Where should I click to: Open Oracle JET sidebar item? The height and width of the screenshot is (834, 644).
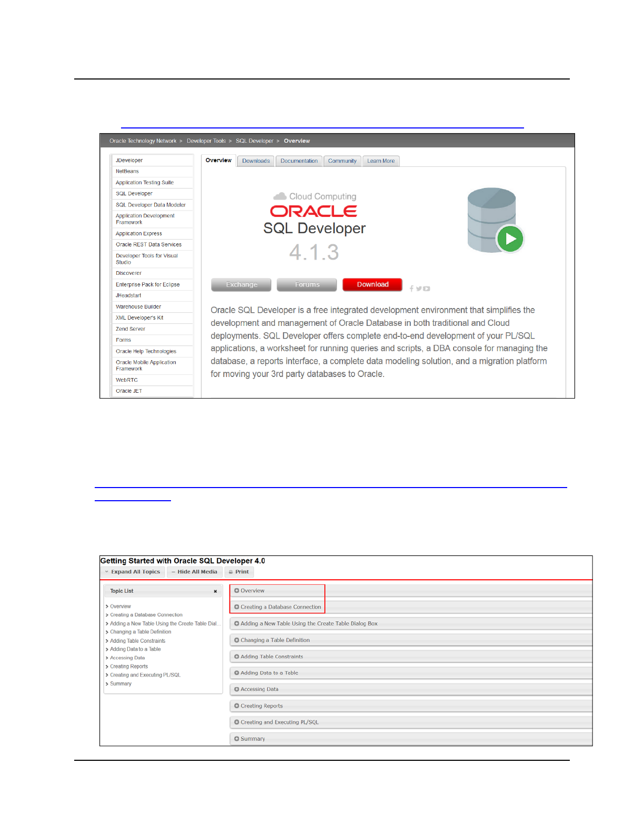click(x=152, y=391)
